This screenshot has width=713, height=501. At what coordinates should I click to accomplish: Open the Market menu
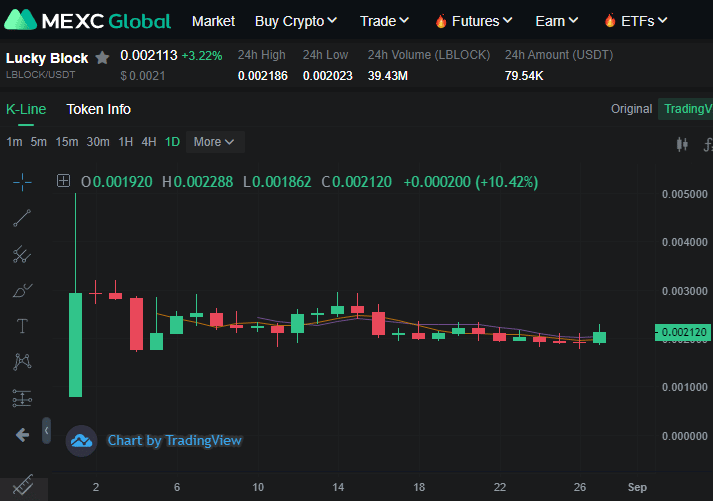tap(213, 21)
